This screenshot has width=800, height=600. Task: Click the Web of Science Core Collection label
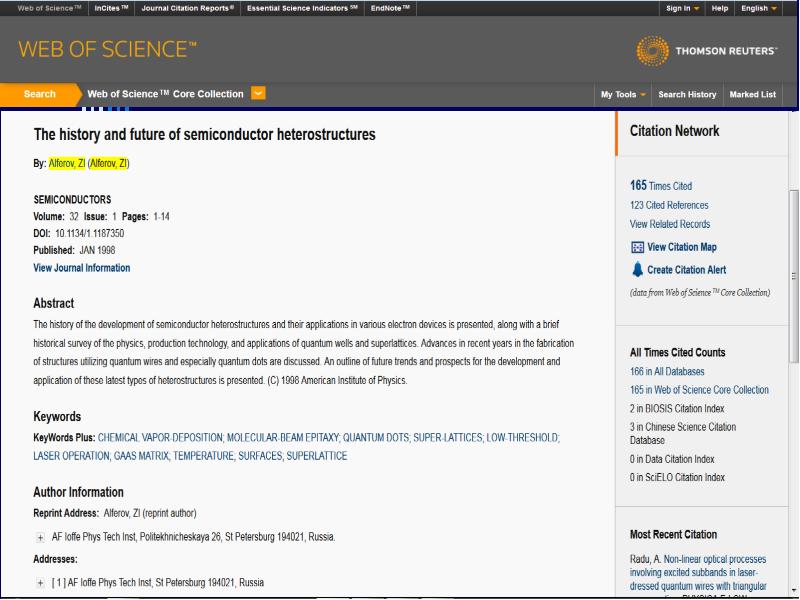[x=165, y=94]
